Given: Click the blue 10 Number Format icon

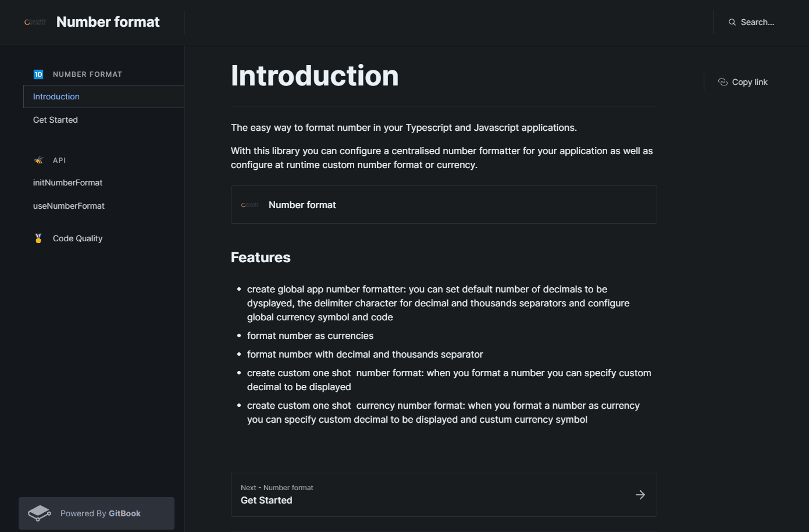Looking at the screenshot, I should [x=38, y=74].
